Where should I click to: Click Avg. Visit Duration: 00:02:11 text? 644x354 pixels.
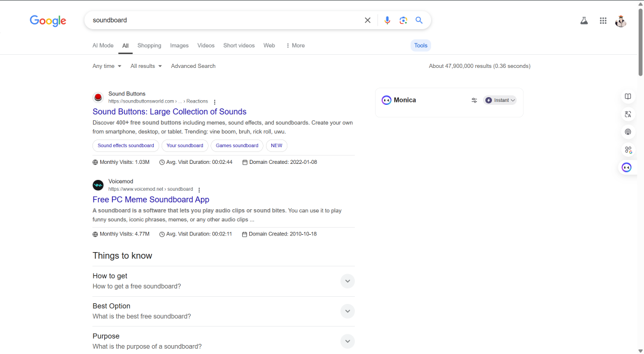coord(196,234)
